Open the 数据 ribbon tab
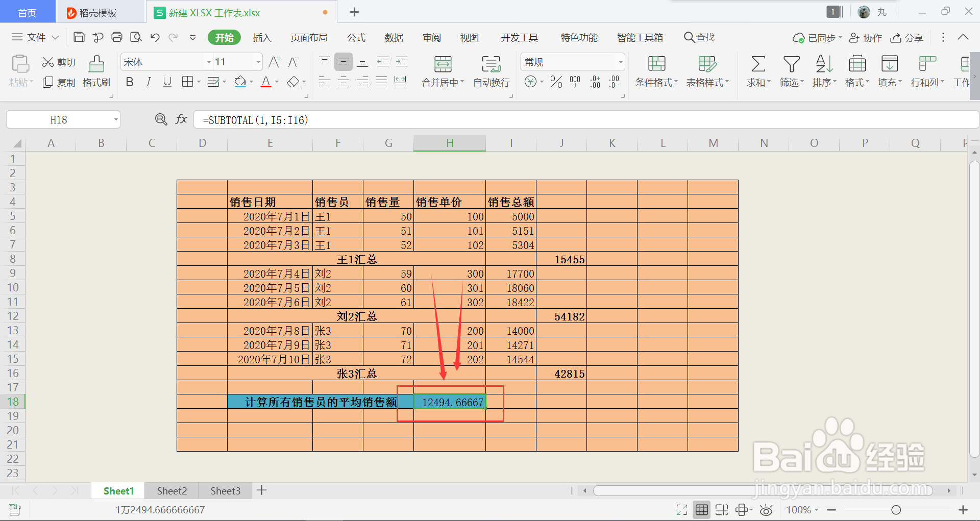 394,37
